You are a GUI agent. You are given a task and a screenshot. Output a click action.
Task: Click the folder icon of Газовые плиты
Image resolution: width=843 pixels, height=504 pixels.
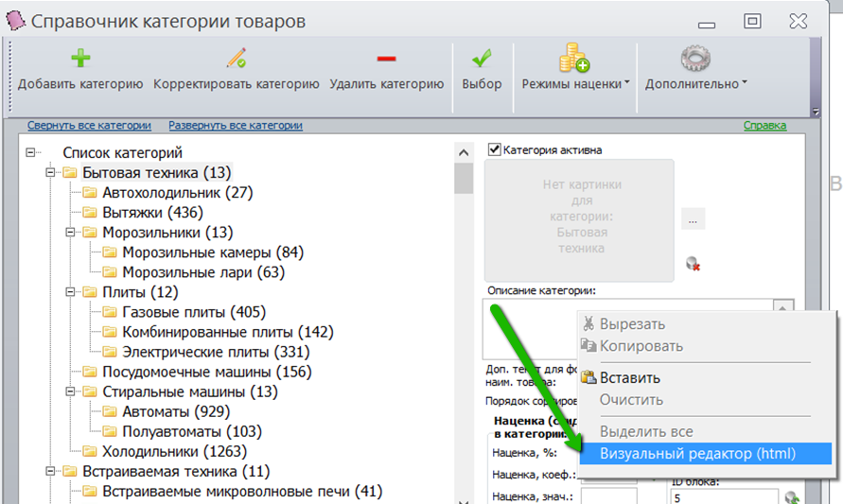pyautogui.click(x=110, y=312)
